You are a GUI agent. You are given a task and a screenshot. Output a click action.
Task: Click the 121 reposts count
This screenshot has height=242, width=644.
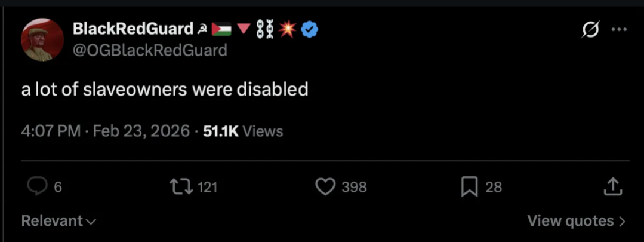[x=208, y=188]
